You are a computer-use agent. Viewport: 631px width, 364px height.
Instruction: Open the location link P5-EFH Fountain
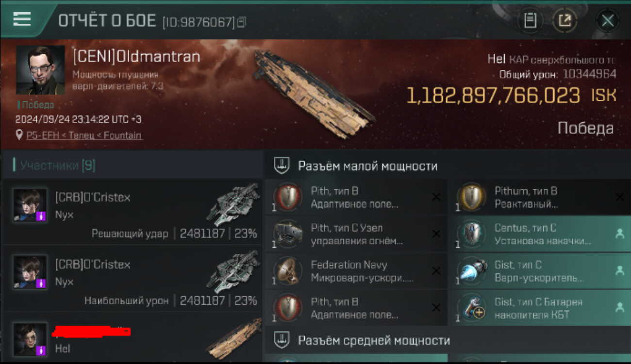84,135
